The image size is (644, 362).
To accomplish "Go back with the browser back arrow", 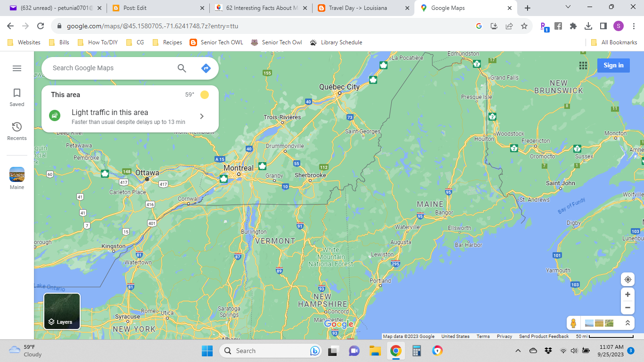I will point(10,26).
